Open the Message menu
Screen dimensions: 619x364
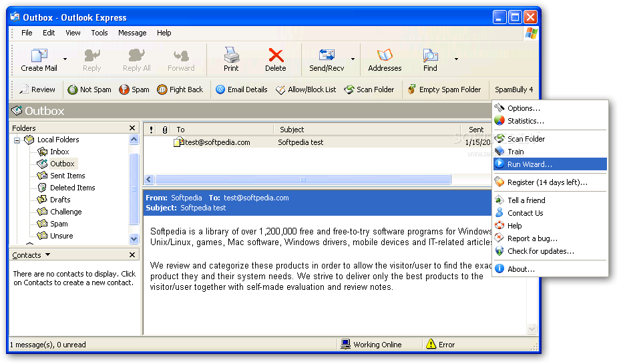tap(132, 33)
